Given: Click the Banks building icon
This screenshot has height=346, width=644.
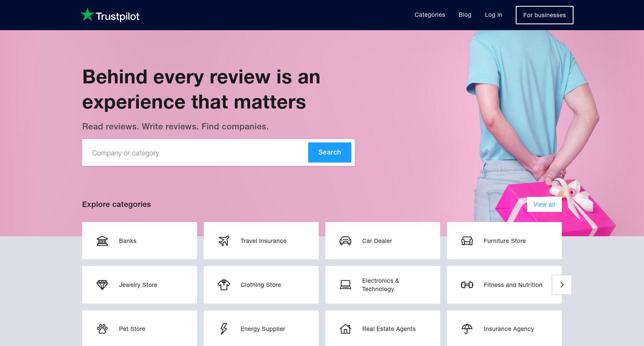Looking at the screenshot, I should [x=102, y=241].
